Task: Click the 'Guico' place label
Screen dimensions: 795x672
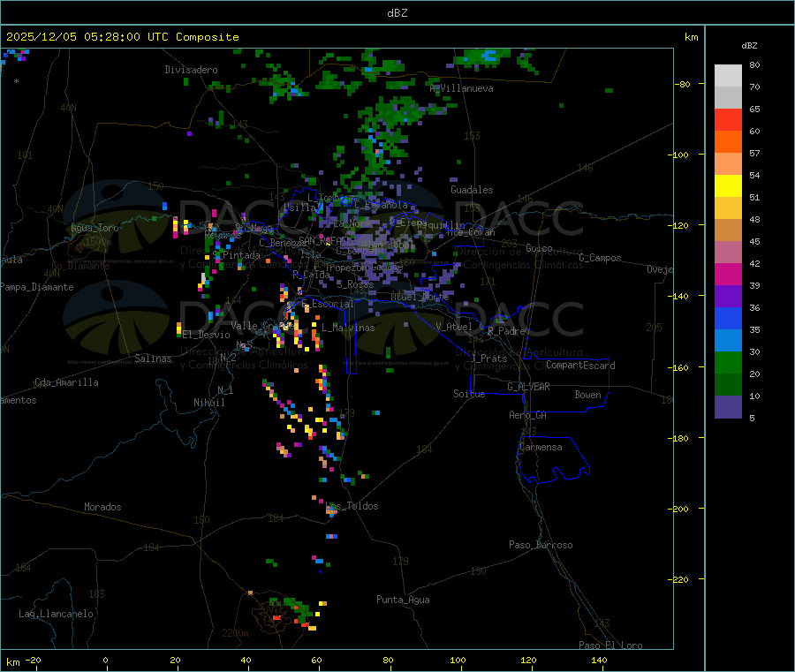Action: (539, 248)
